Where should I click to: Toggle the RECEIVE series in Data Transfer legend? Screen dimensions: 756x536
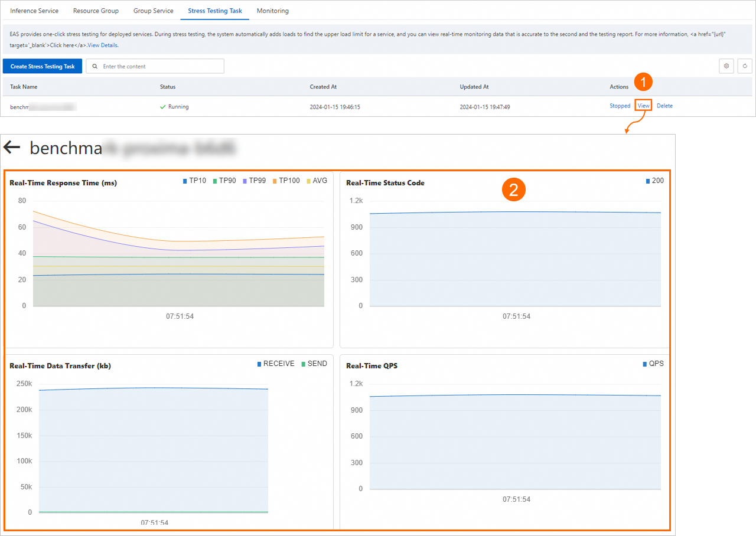276,364
